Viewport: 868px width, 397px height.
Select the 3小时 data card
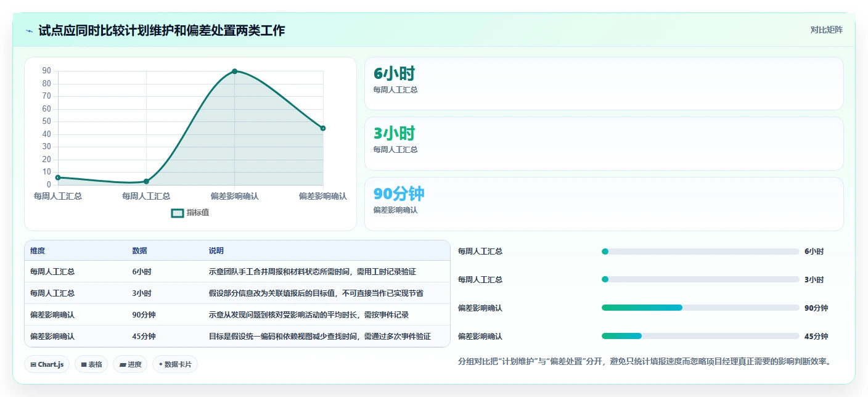tap(604, 144)
